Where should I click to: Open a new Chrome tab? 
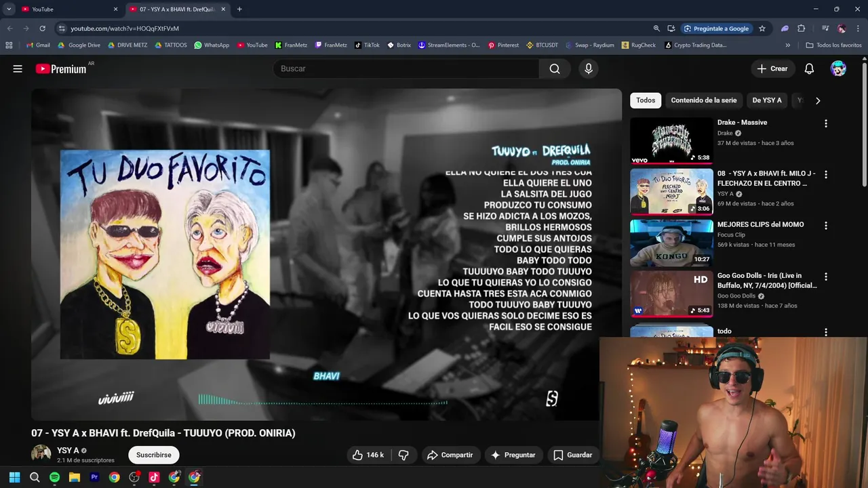(x=239, y=9)
